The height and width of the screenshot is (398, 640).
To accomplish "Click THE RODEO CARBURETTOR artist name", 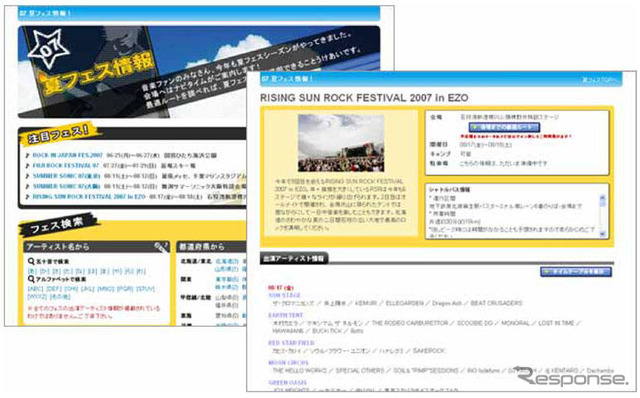I will [x=410, y=323].
